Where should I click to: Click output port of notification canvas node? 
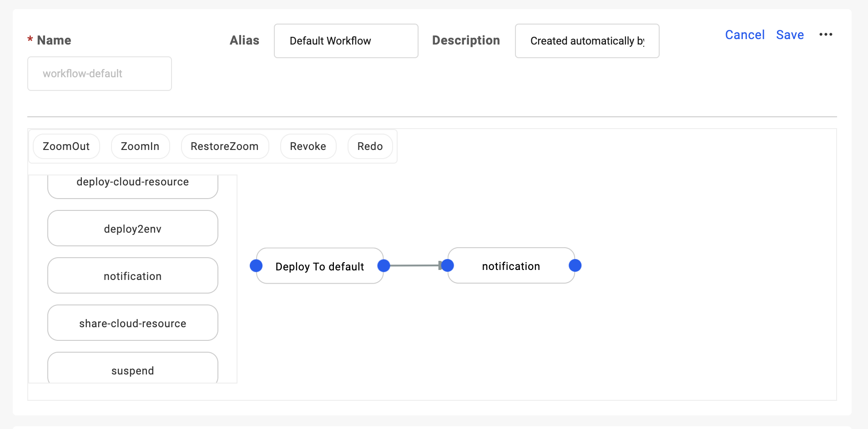point(575,265)
